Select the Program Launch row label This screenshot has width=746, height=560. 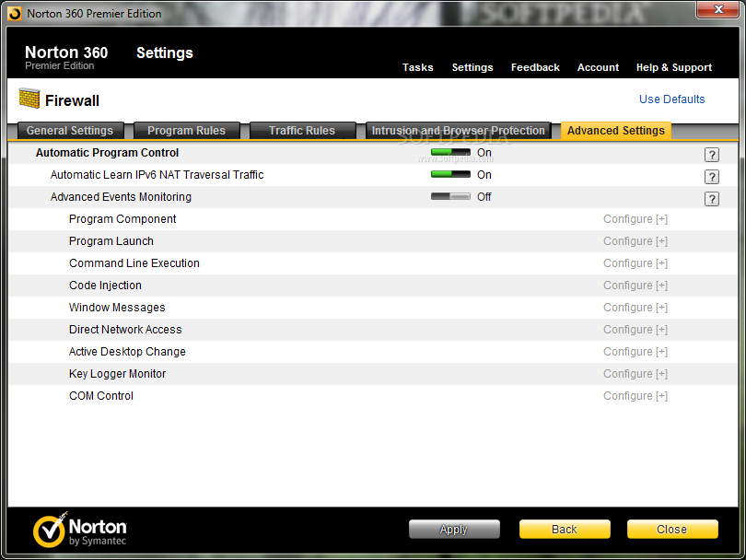pos(111,241)
